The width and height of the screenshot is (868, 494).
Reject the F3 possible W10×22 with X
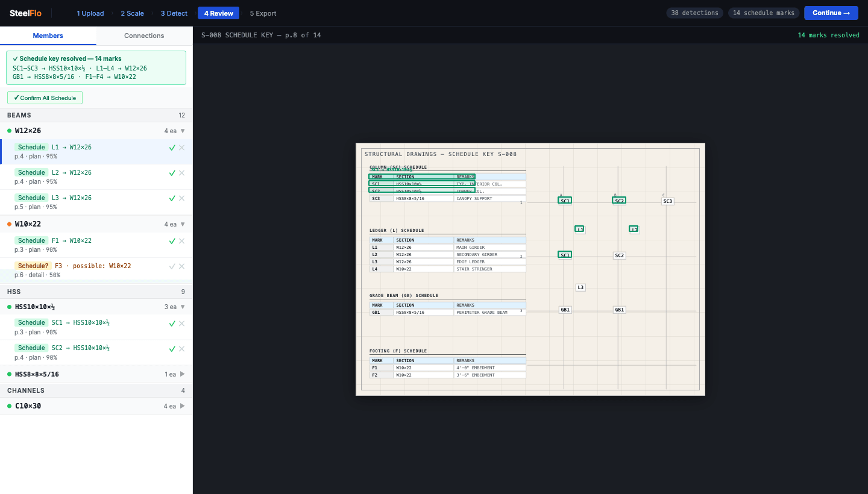tap(182, 266)
